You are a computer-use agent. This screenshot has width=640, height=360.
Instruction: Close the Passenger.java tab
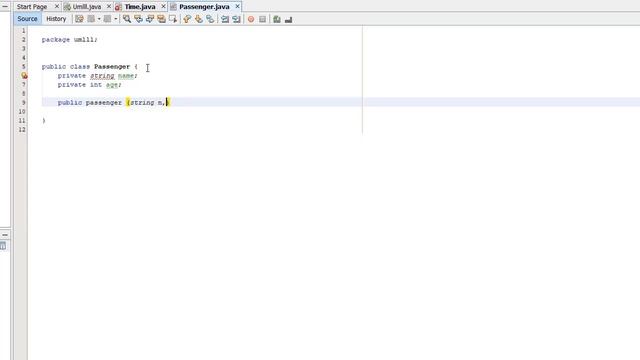[x=237, y=7]
